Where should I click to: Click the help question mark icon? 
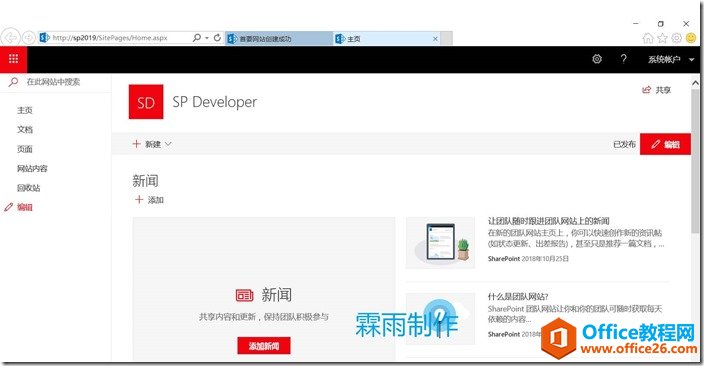coord(623,59)
